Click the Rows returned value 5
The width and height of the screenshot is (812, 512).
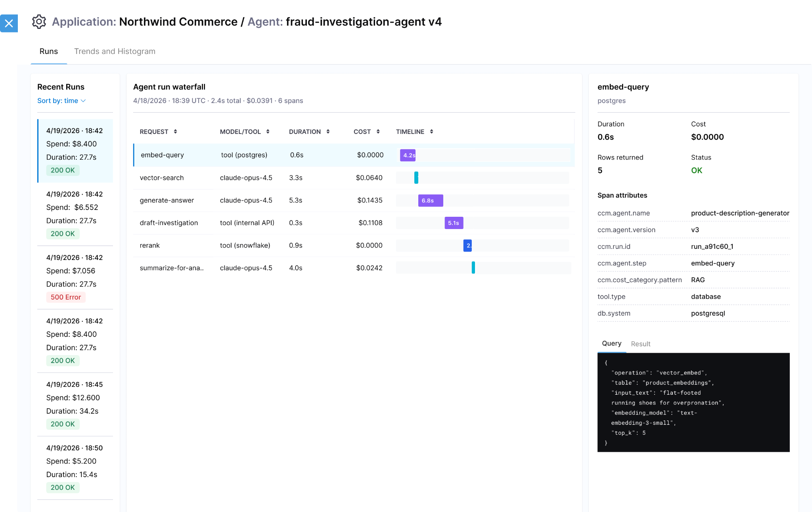click(600, 170)
